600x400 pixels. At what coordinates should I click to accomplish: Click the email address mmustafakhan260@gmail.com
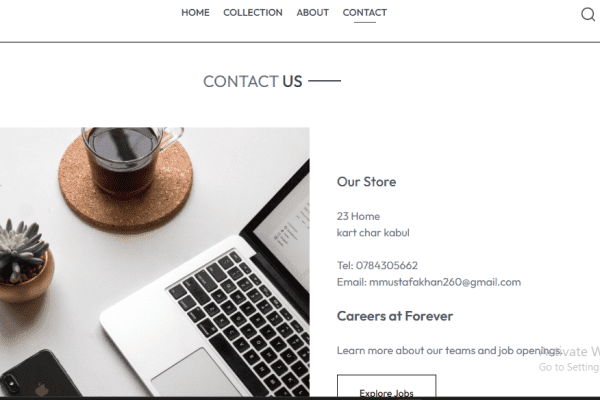[445, 282]
